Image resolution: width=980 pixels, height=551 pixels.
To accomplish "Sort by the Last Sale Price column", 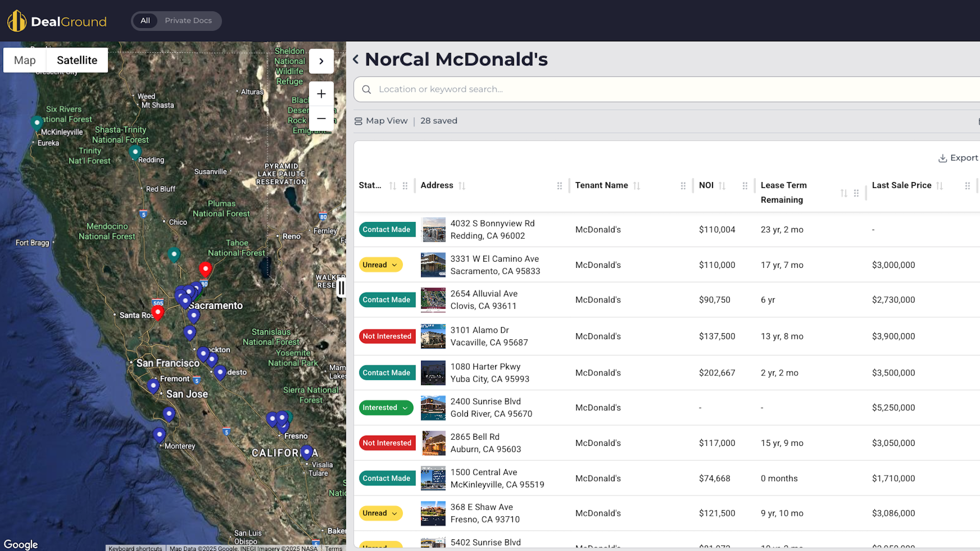I will (x=939, y=186).
